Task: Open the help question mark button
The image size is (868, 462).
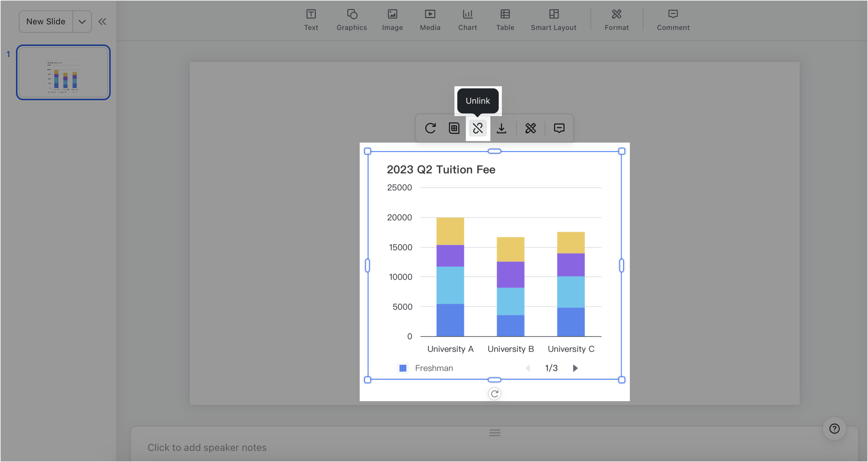Action: (x=834, y=429)
